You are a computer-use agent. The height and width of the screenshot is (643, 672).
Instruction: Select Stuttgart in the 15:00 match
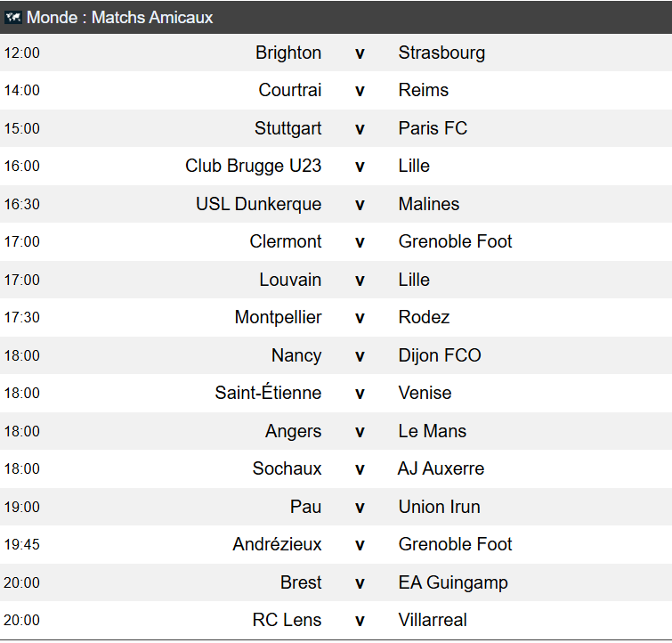pyautogui.click(x=288, y=128)
